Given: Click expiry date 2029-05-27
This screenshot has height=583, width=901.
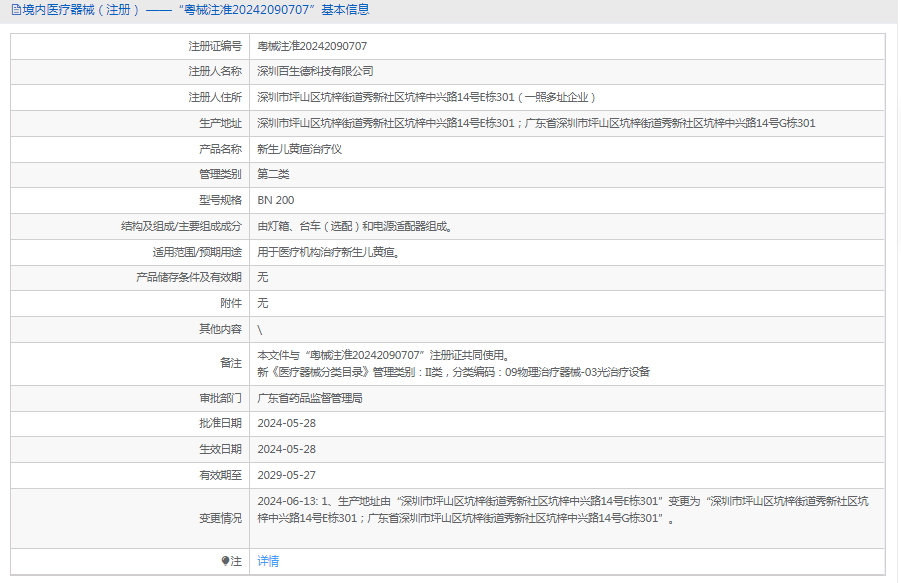Looking at the screenshot, I should click(x=286, y=475).
